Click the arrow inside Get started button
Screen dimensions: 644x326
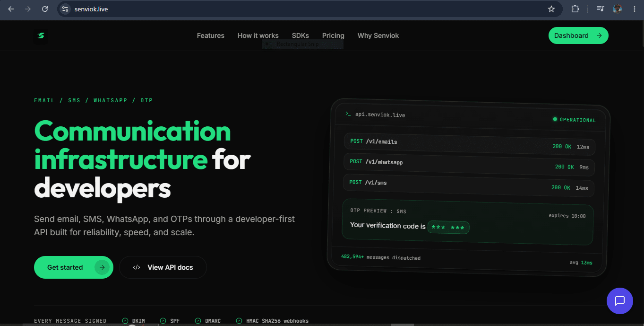pyautogui.click(x=102, y=267)
